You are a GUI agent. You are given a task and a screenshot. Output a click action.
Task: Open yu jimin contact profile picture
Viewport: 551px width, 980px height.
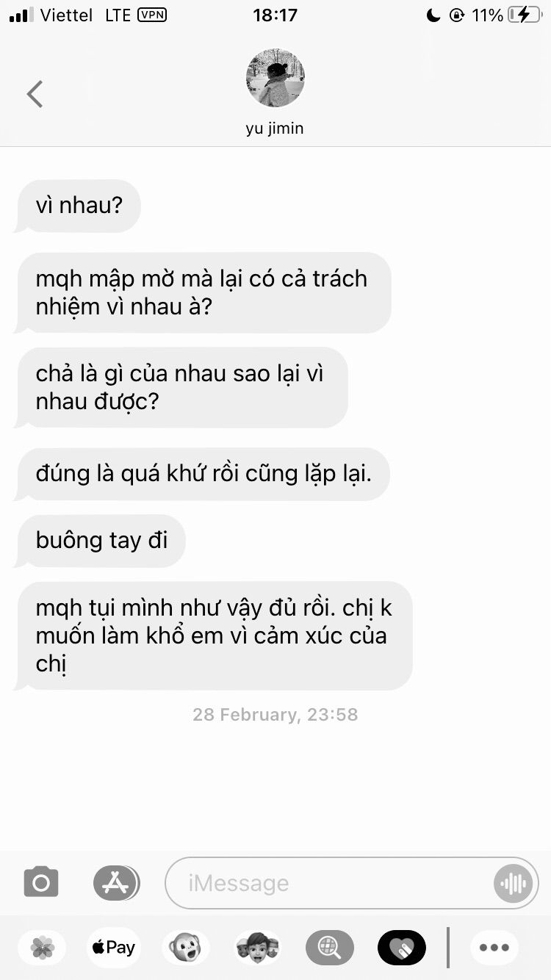[275, 79]
